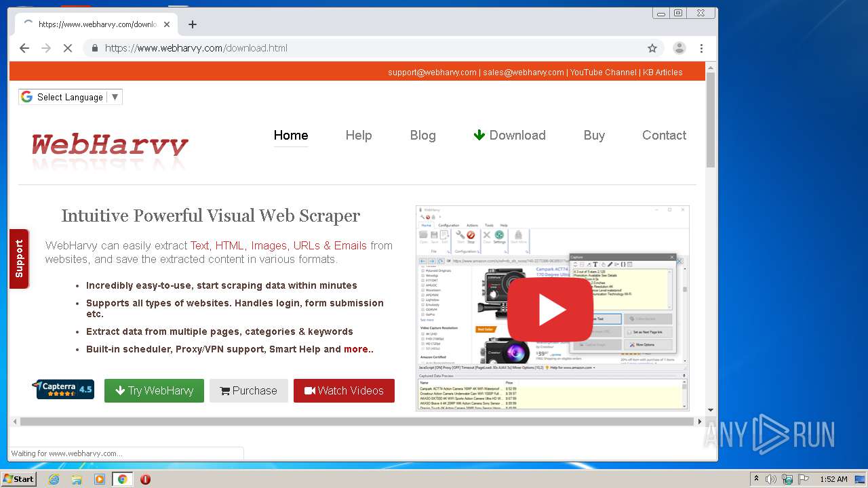Play the WebHarvy demo video

coord(550,310)
